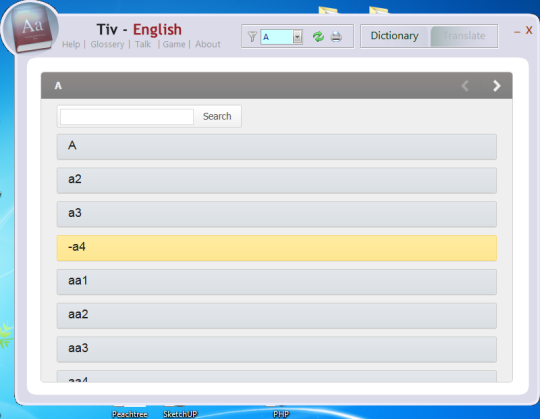The image size is (540, 419).
Task: Select the 'A' word entry
Action: [277, 147]
